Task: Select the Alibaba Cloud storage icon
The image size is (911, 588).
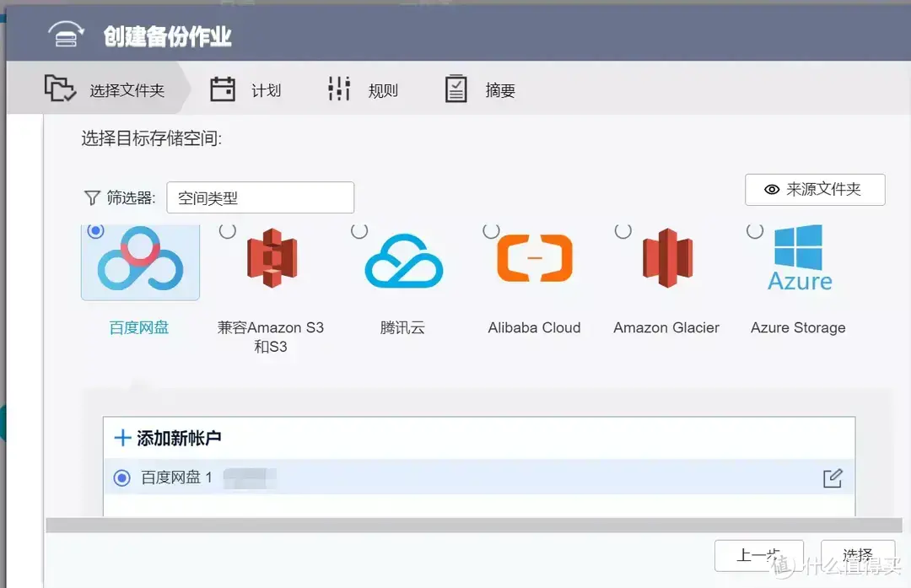Action: (534, 257)
